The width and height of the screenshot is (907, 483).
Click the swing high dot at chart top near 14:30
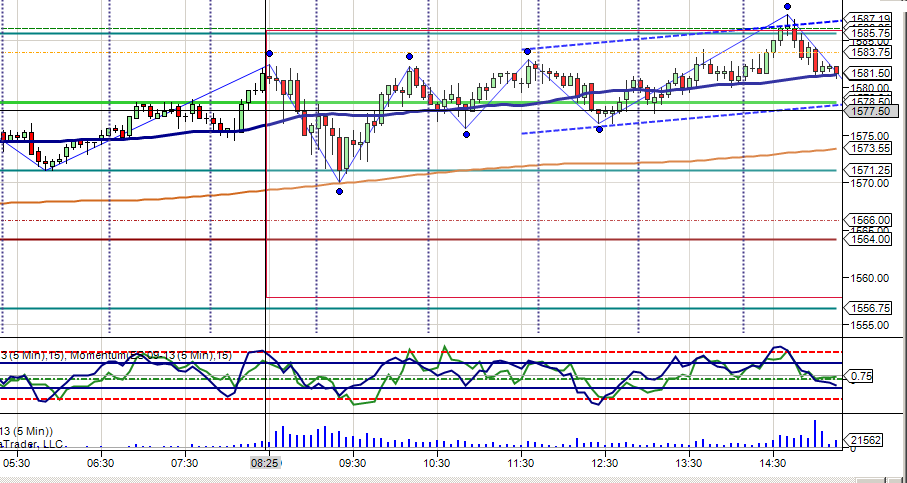click(x=787, y=6)
